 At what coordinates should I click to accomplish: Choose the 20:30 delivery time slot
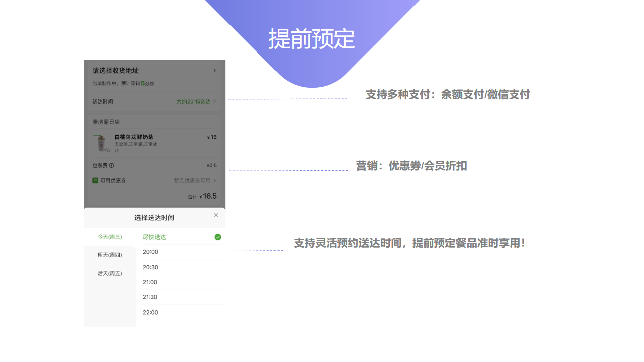(x=150, y=267)
